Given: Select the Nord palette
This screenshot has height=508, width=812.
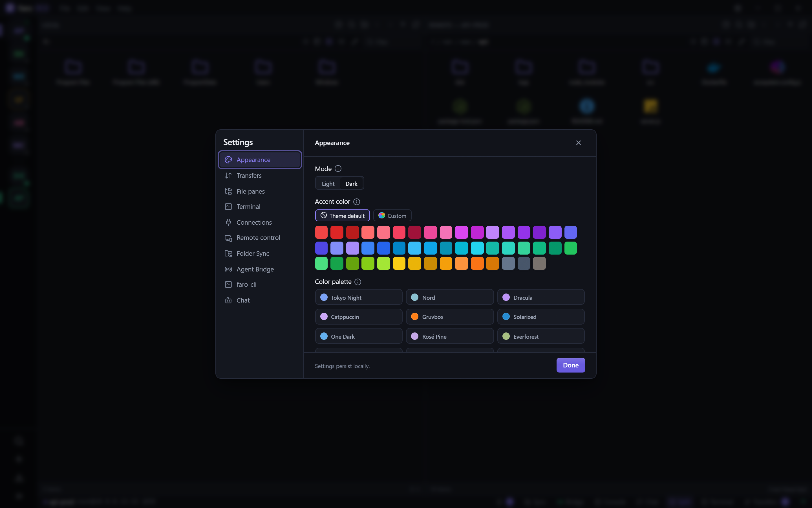Looking at the screenshot, I should 450,297.
